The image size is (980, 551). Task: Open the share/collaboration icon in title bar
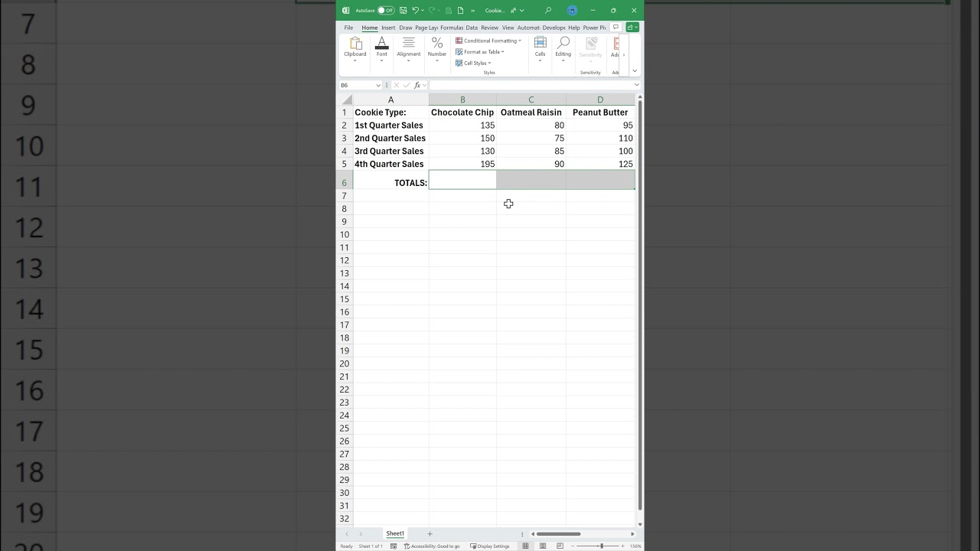pos(513,11)
